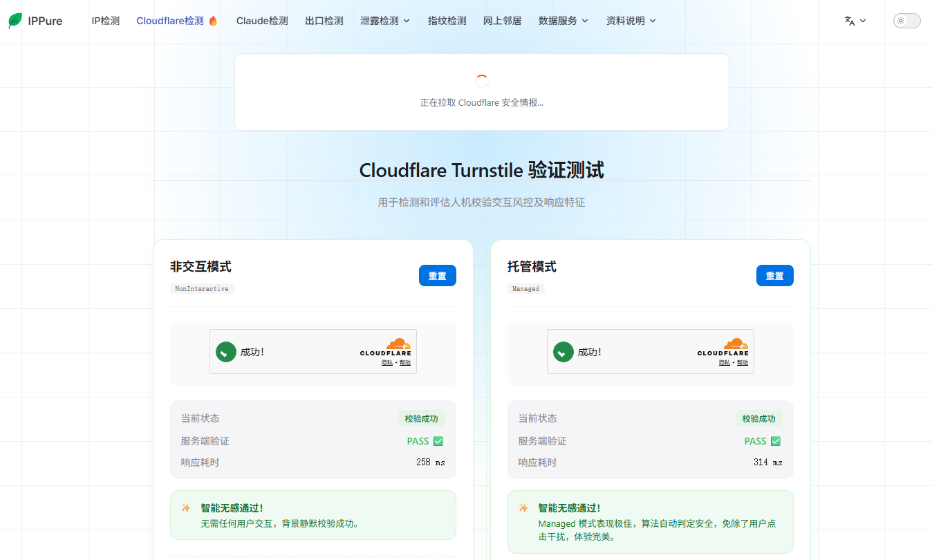Click the Managed badge
Image resolution: width=932 pixels, height=560 pixels.
(x=526, y=288)
